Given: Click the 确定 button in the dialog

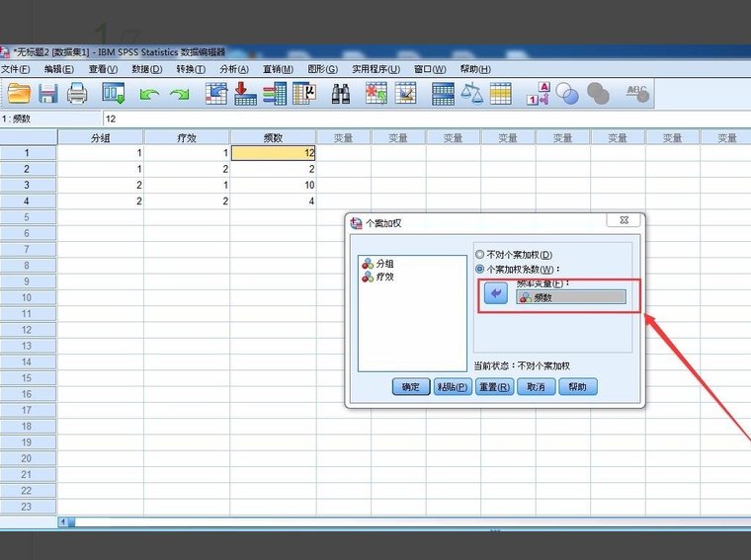Looking at the screenshot, I should point(410,387).
